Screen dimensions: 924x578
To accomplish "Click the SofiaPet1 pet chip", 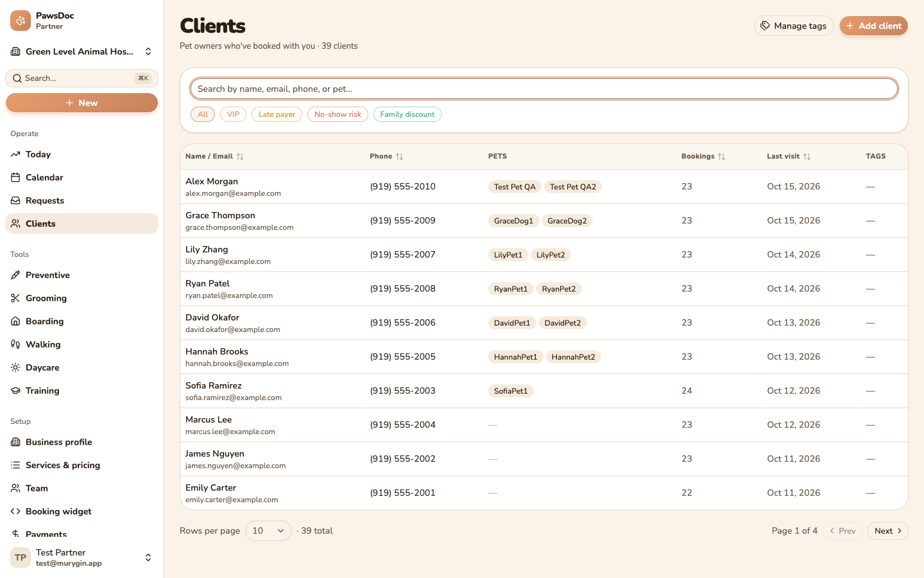I will [x=511, y=391].
